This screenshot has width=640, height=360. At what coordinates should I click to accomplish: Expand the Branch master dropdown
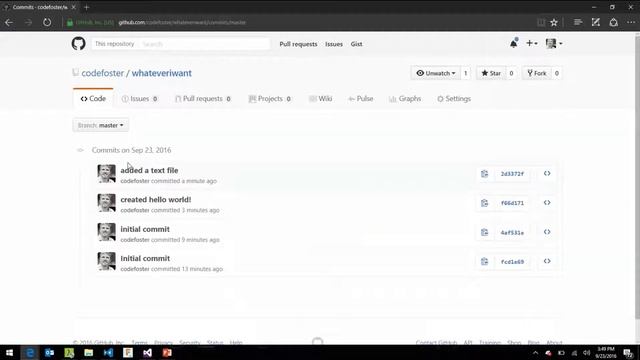(x=101, y=125)
